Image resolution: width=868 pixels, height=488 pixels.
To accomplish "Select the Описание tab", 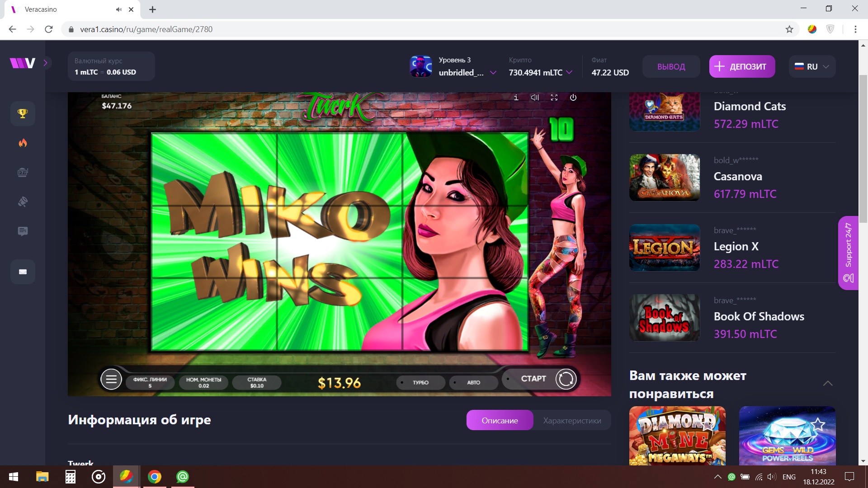I will [x=500, y=421].
